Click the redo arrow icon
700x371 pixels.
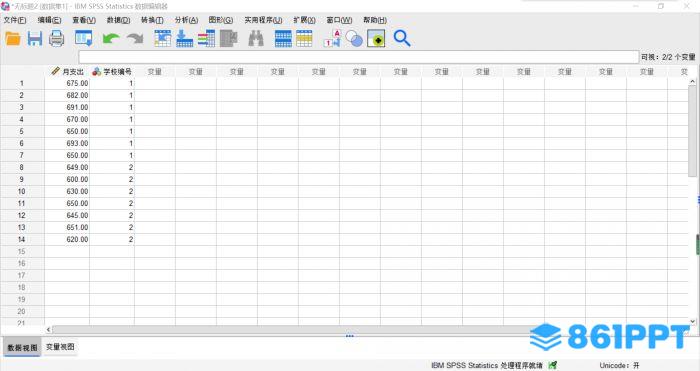(x=135, y=39)
